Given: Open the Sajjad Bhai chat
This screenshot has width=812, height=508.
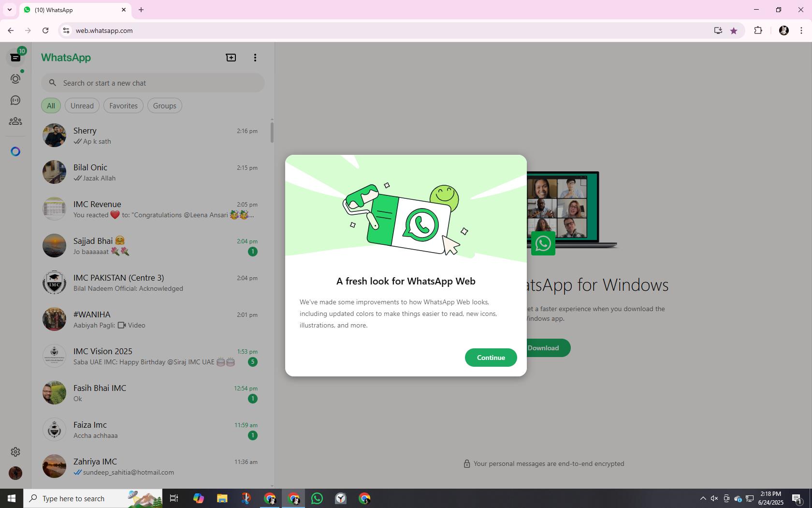Looking at the screenshot, I should (151, 246).
